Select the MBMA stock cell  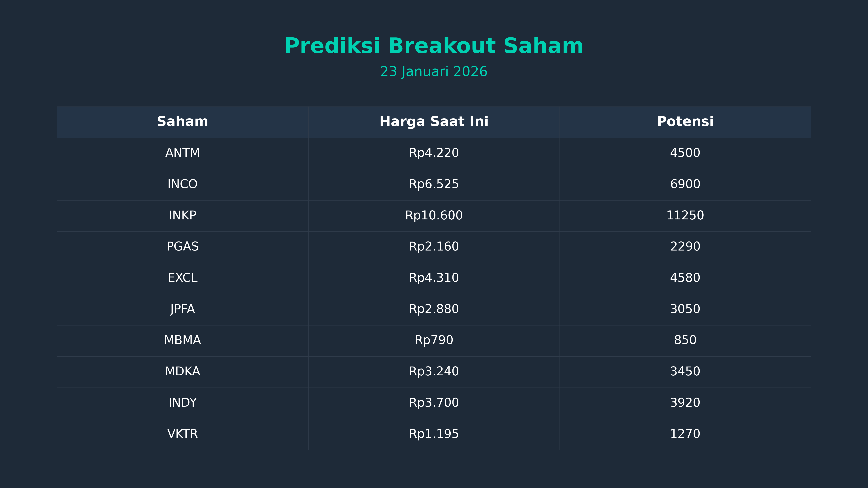[182, 340]
